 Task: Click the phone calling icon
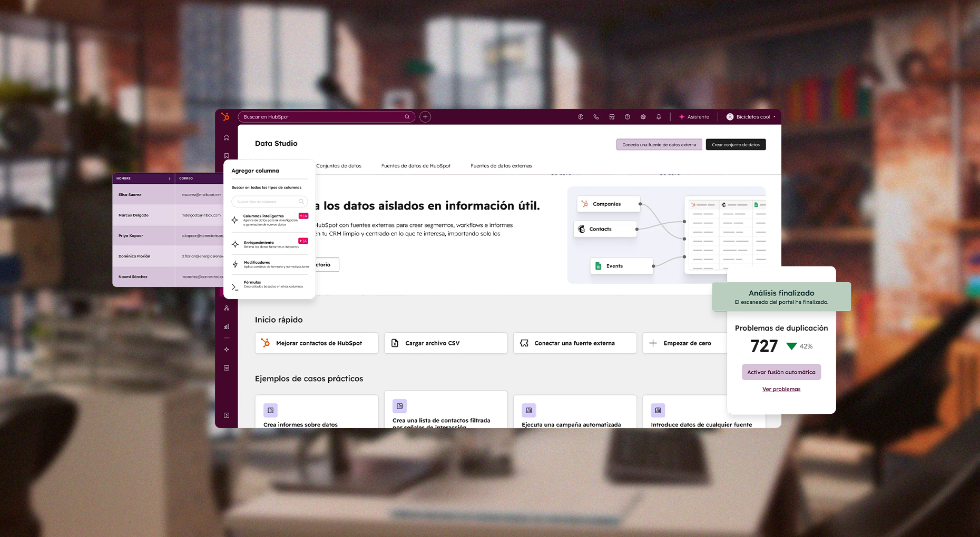596,117
